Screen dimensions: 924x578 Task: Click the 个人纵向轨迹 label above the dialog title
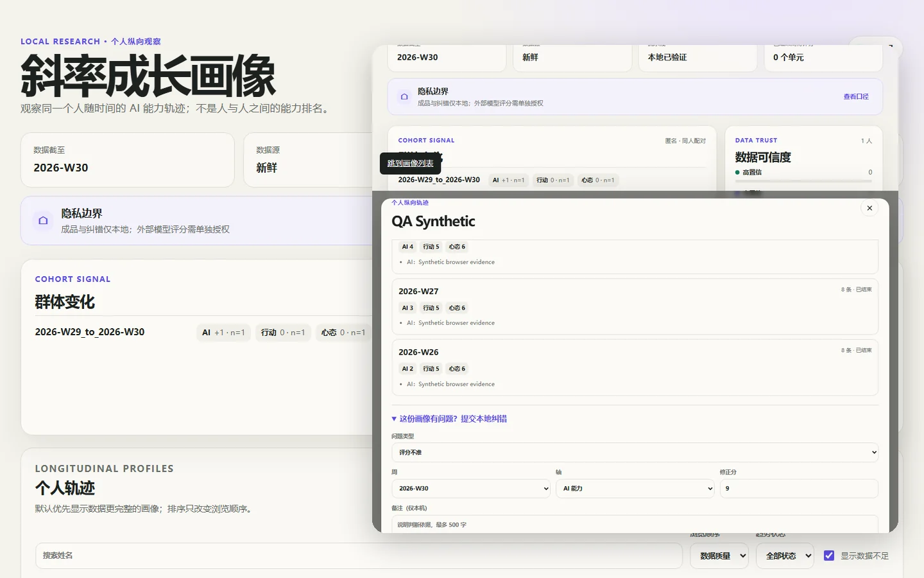[410, 202]
